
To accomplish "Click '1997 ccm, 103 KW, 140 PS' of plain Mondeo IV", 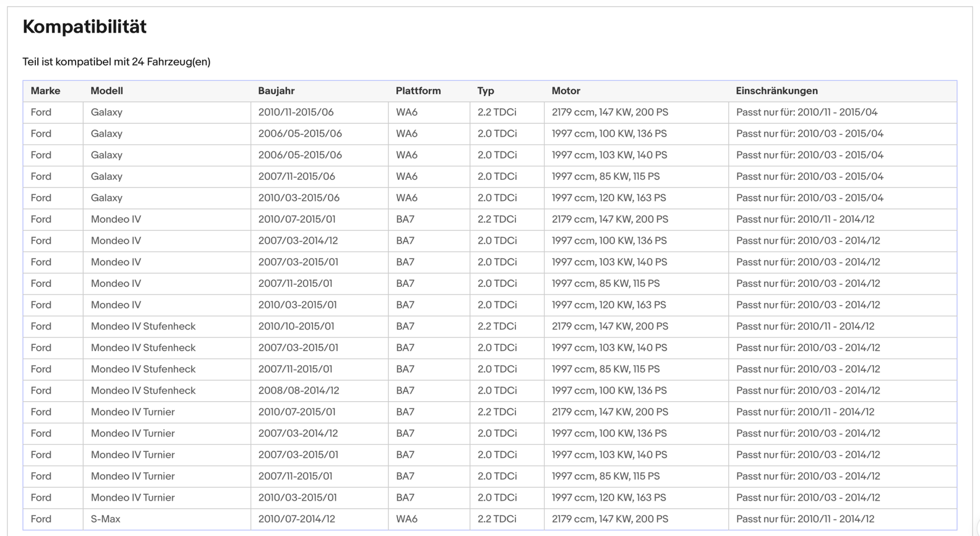I will (609, 262).
